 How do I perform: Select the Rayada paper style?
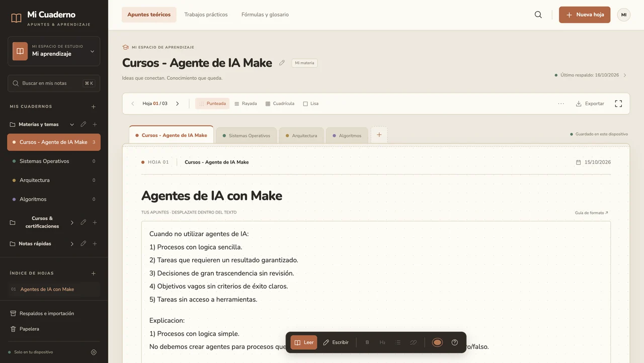[246, 104]
